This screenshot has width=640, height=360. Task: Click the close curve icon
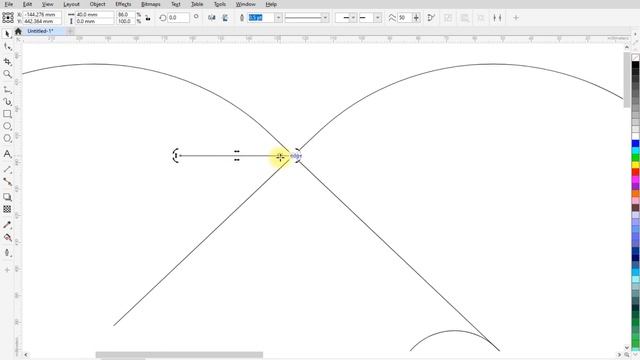431,18
